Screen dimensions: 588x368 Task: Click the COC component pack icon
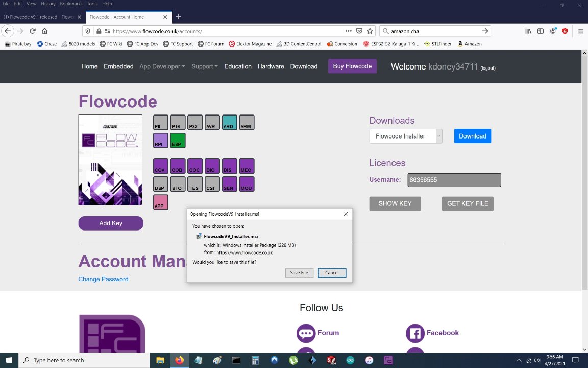(195, 166)
